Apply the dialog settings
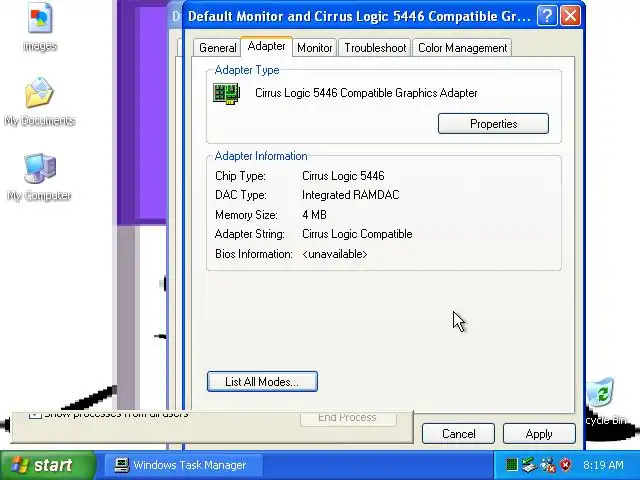 [x=539, y=433]
